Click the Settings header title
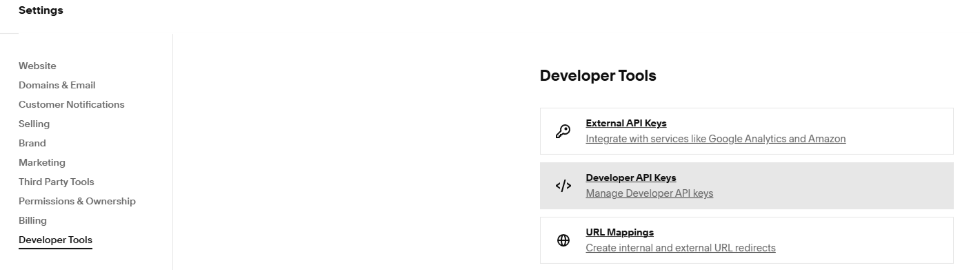This screenshot has width=980, height=270. click(41, 10)
